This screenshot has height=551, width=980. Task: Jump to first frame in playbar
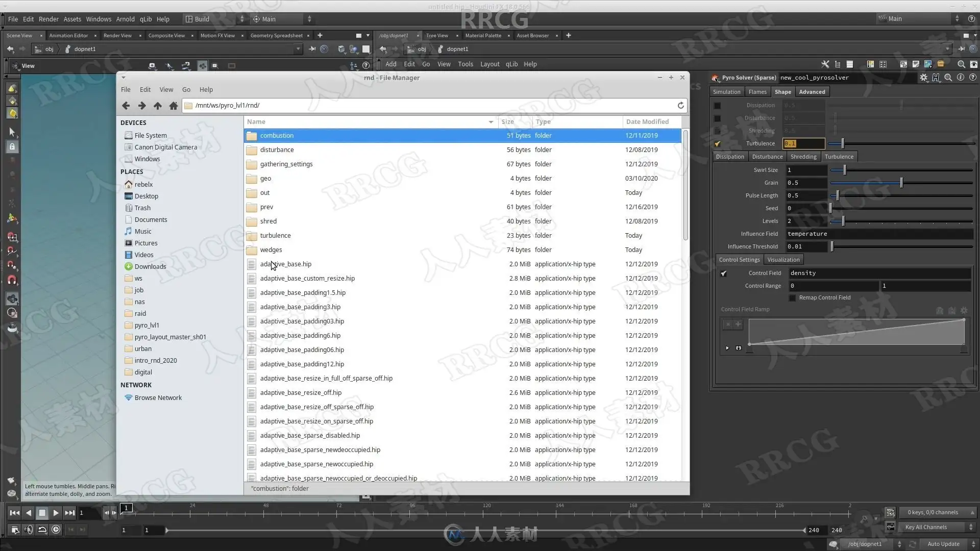pos(15,513)
